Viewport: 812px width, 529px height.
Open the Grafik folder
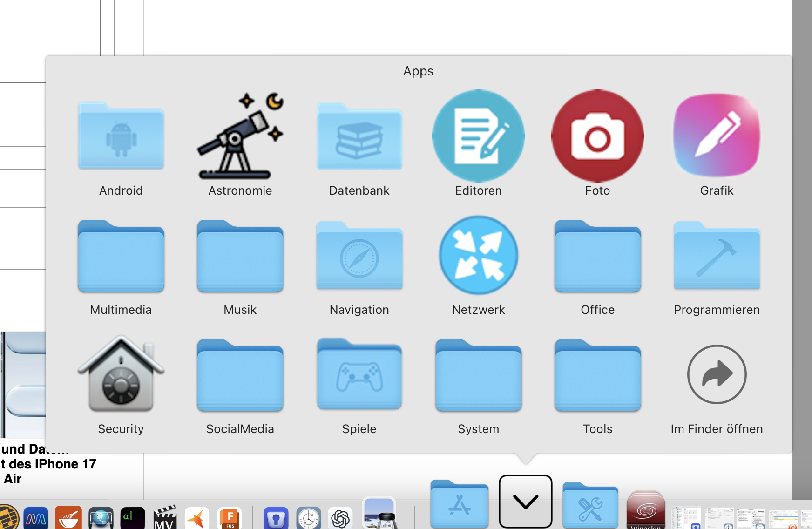coord(717,136)
